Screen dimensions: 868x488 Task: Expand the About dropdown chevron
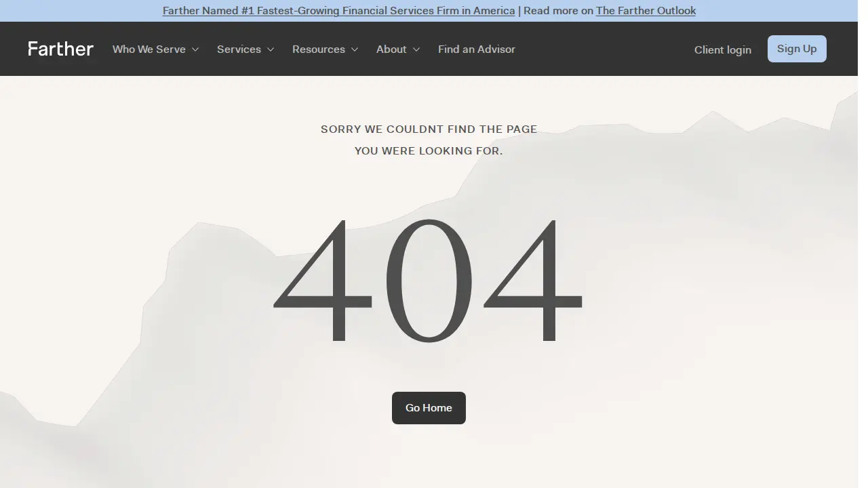(416, 49)
